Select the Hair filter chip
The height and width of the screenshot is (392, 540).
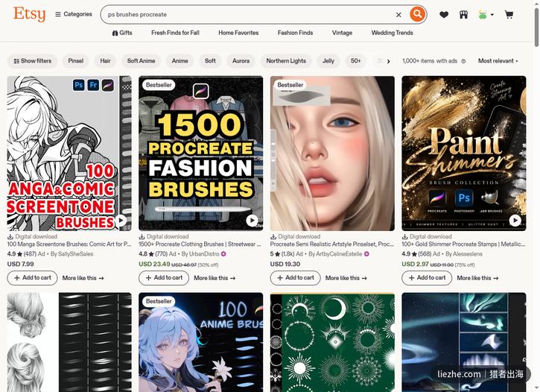pyautogui.click(x=105, y=61)
